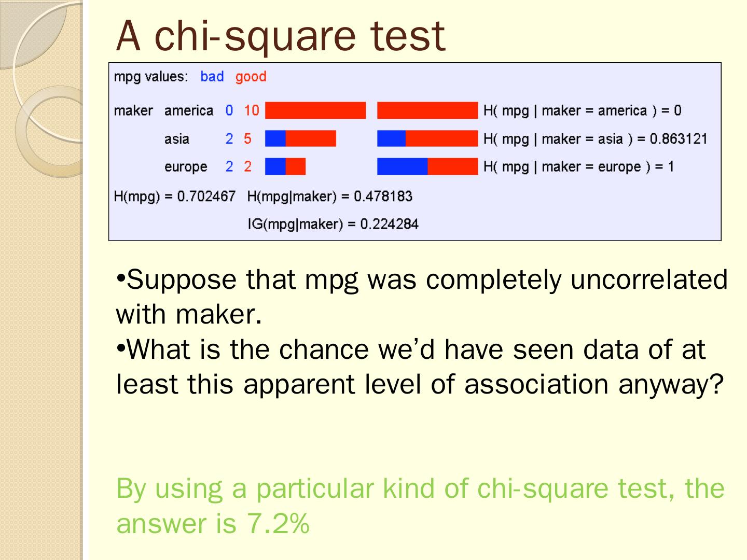Click the "A chi-square test" slide title
747x560 pixels.
(x=280, y=35)
